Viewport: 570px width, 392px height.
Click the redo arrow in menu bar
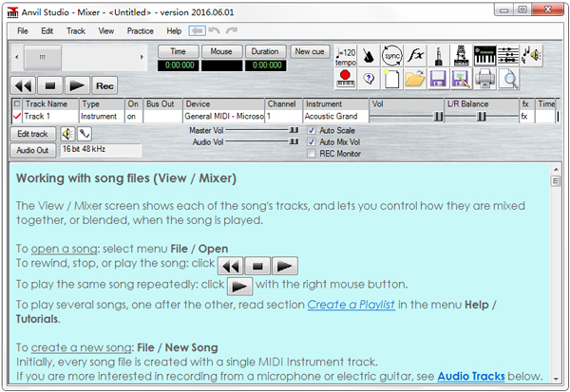click(x=232, y=30)
